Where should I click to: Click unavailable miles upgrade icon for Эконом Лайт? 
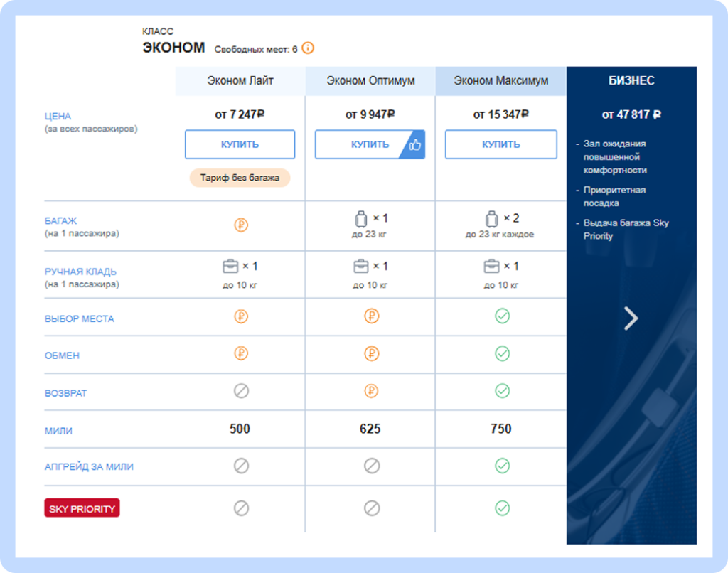[241, 466]
